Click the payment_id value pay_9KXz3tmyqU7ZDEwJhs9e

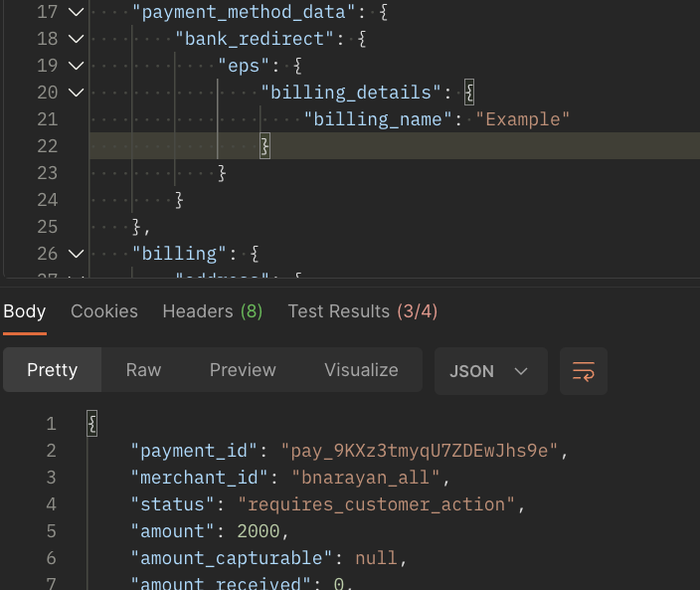[419, 451]
